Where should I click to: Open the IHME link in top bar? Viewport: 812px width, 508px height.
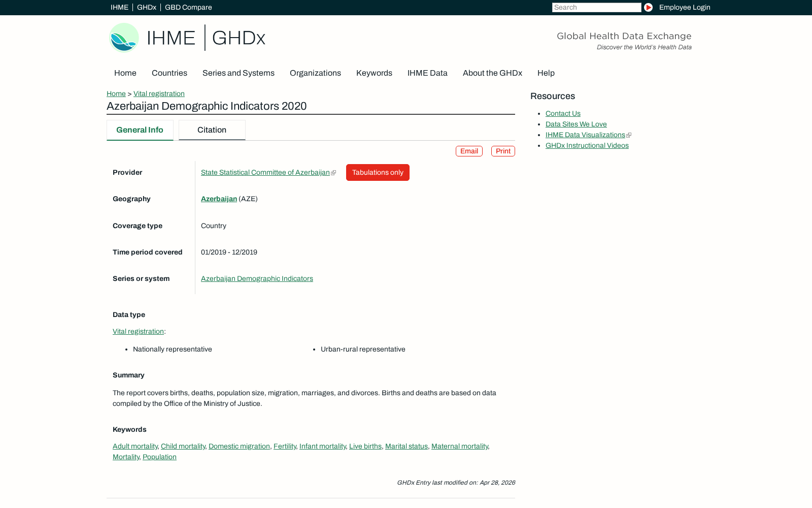click(119, 7)
